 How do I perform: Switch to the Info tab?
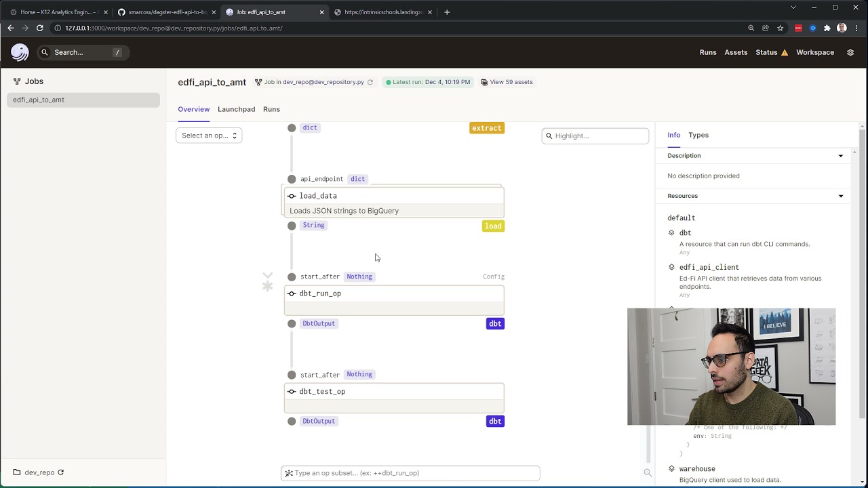click(673, 135)
